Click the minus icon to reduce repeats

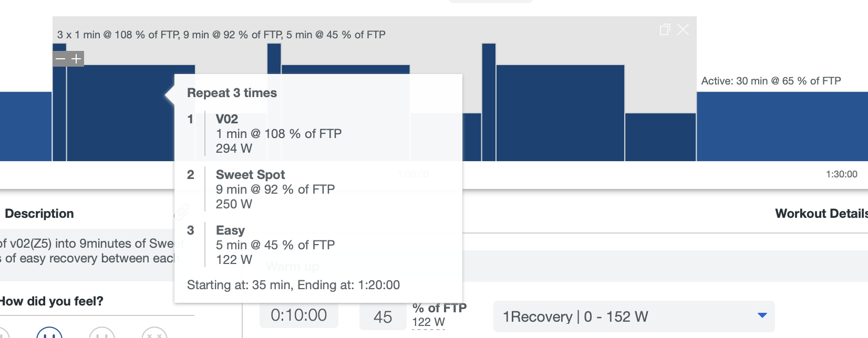coord(60,59)
